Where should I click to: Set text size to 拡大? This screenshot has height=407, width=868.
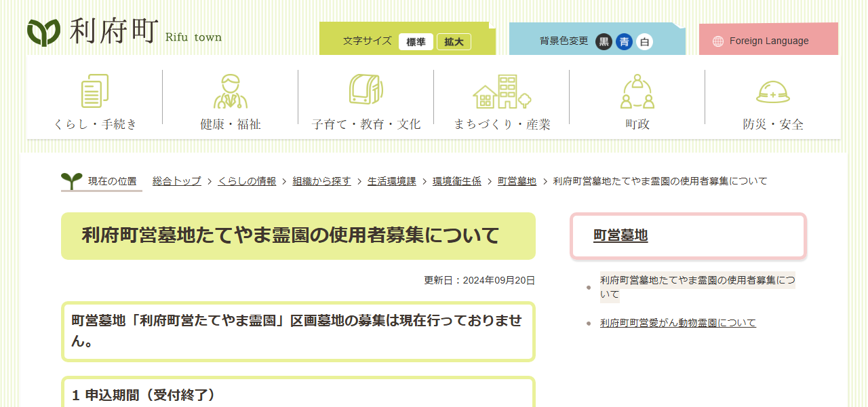454,41
